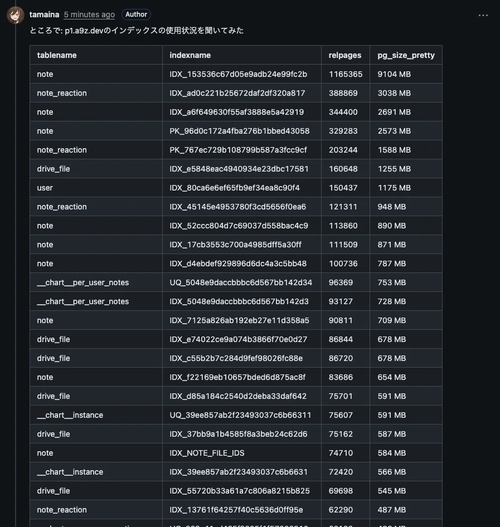Click the 9104 MB size cell
500x527 pixels.
click(406, 74)
